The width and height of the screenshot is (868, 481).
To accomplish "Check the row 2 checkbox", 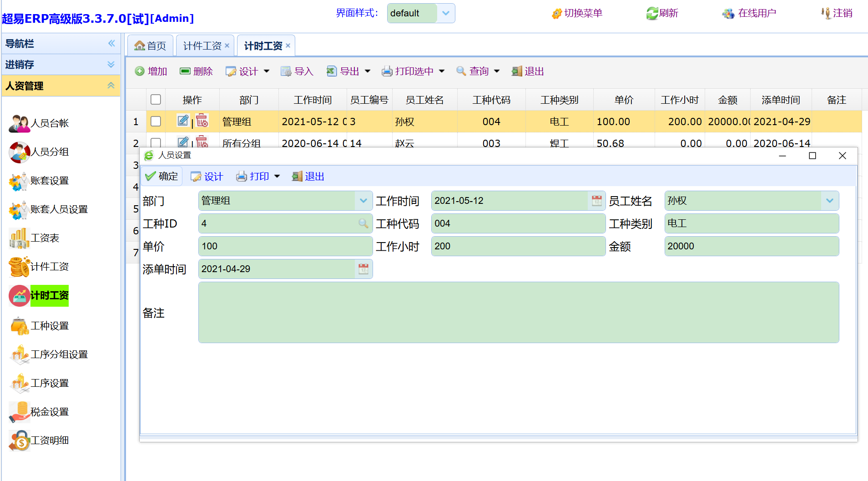I will (x=156, y=142).
